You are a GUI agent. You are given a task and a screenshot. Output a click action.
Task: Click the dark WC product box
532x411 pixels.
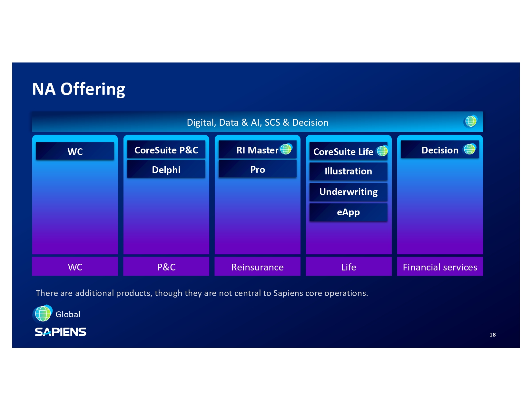(x=75, y=152)
